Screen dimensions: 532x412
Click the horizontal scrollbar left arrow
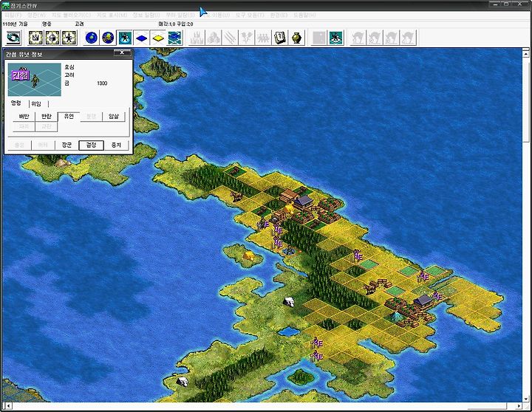pos(8,406)
